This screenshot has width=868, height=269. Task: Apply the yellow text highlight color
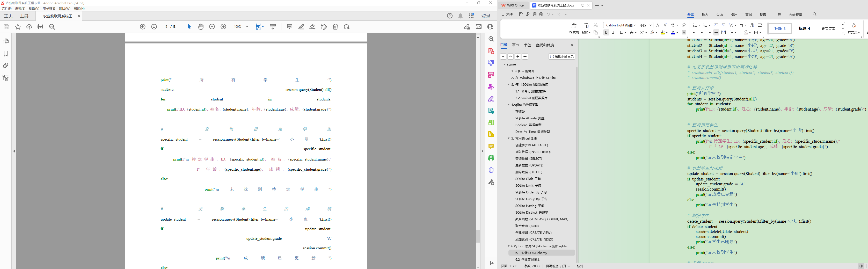click(x=662, y=32)
